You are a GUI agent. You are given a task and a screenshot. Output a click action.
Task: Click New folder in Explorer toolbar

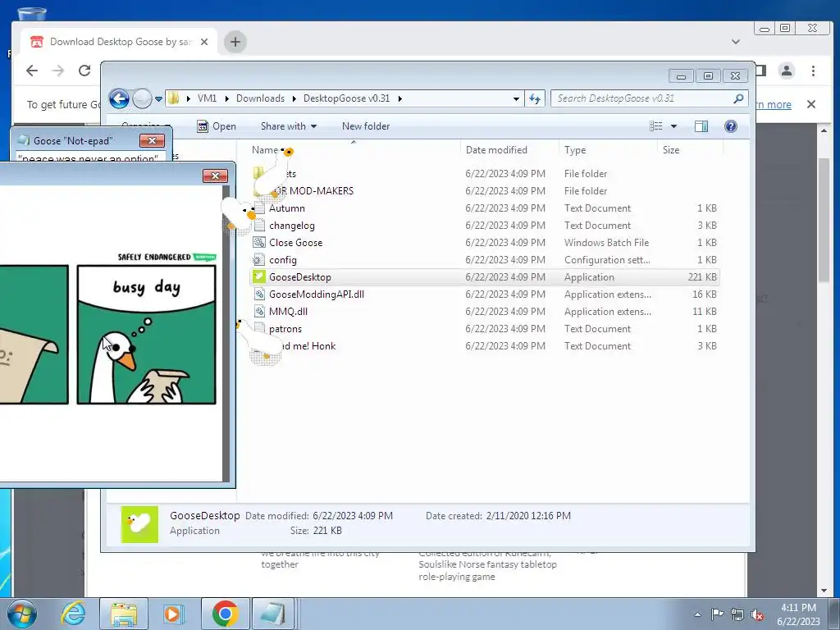[366, 126]
